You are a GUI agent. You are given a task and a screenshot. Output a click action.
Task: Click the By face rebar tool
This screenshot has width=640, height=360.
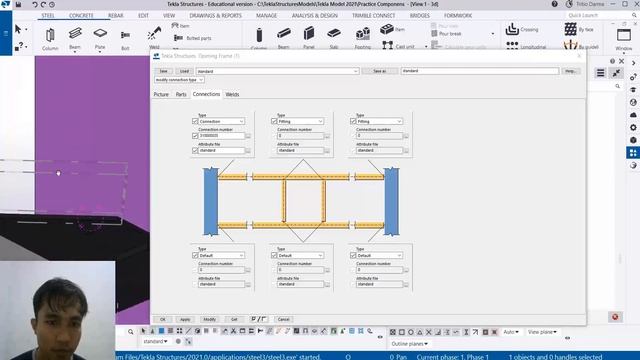[x=579, y=29]
